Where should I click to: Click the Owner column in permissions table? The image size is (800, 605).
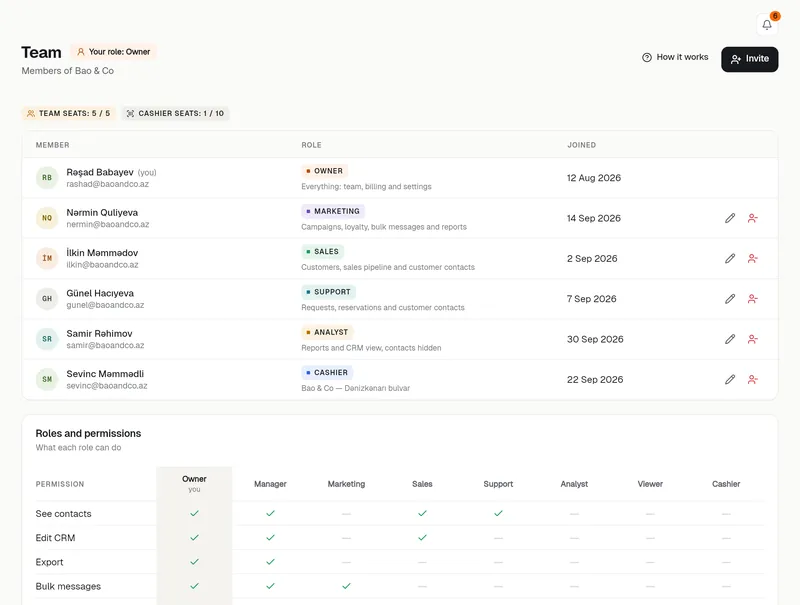pyautogui.click(x=194, y=483)
